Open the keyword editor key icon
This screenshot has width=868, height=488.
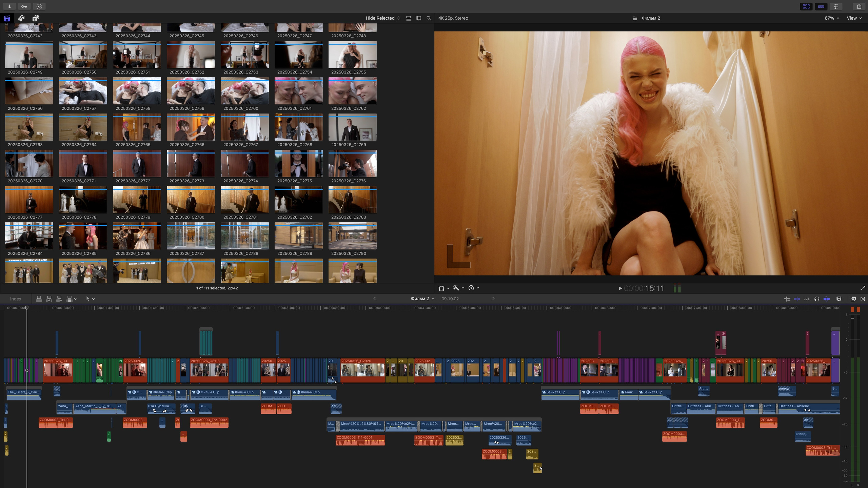[x=24, y=6]
